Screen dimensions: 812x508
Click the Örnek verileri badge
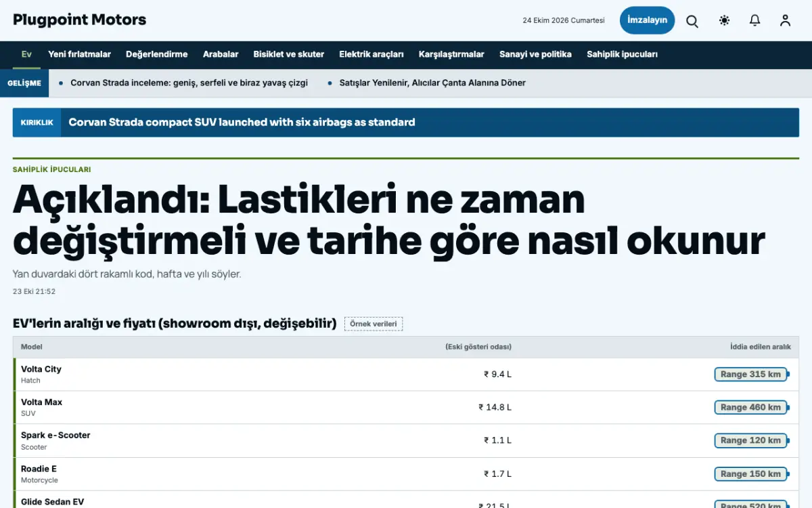(374, 324)
